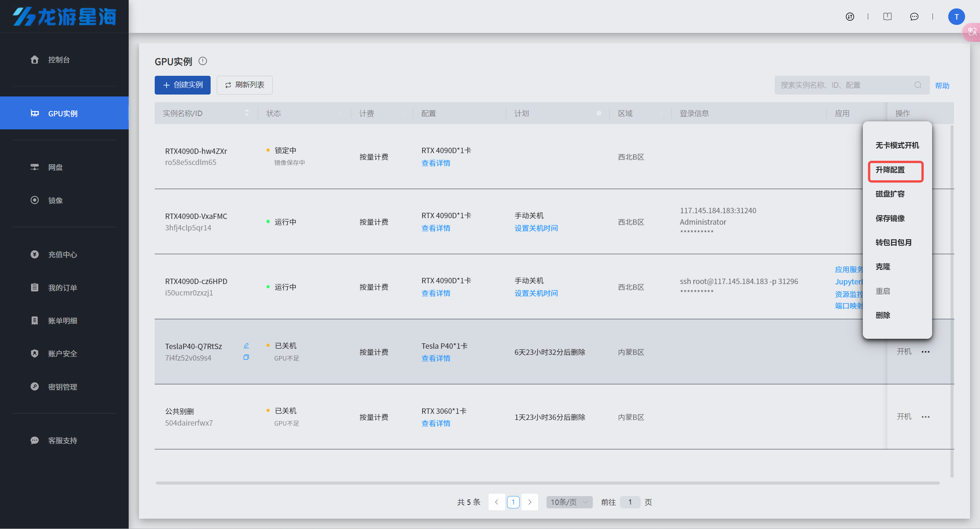Viewport: 980px width, 529px height.
Task: Open the chat message icon in top bar
Action: [x=914, y=16]
